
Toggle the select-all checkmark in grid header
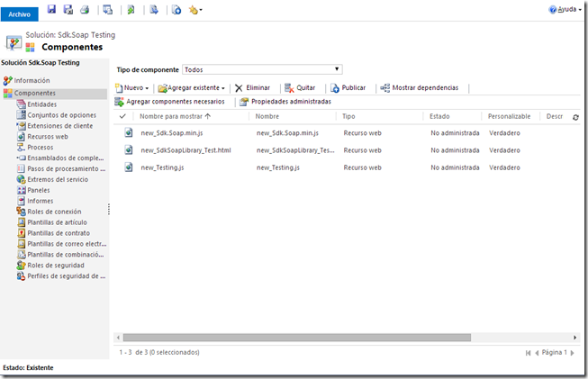coord(123,117)
